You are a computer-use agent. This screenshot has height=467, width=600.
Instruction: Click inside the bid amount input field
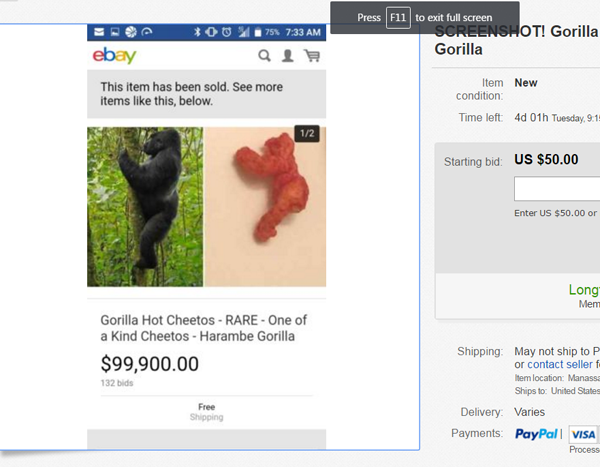(x=557, y=190)
